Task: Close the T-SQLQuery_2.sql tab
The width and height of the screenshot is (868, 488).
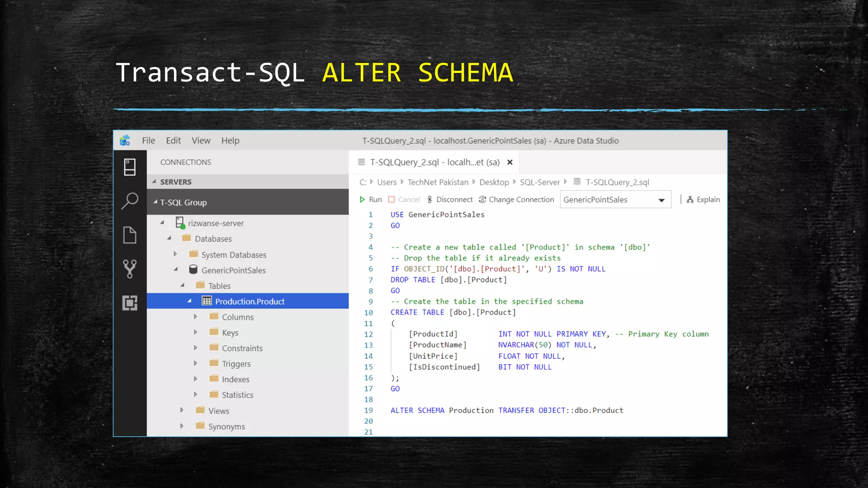Action: click(x=510, y=162)
